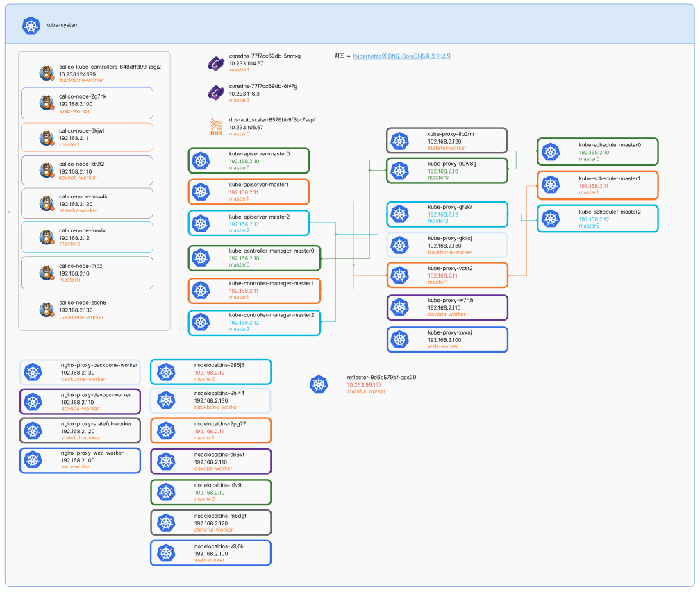The height and width of the screenshot is (592, 700).
Task: Select the dns-autoscaler DNS icon
Action: (216, 127)
